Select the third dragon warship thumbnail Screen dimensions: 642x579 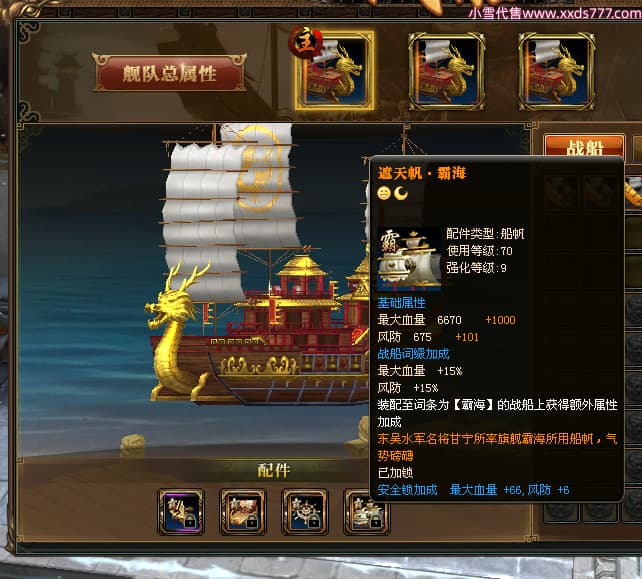point(557,71)
